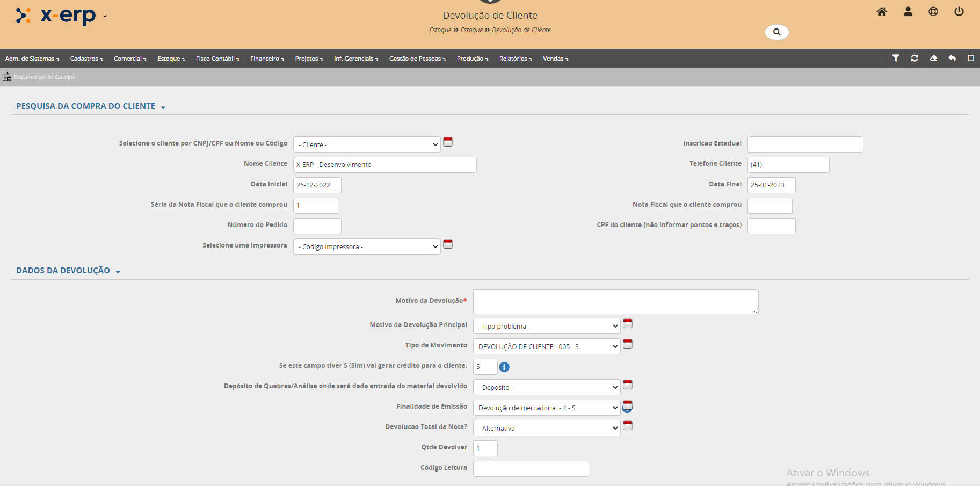Click the magnifier search button
This screenshot has height=486, width=980.
776,32
